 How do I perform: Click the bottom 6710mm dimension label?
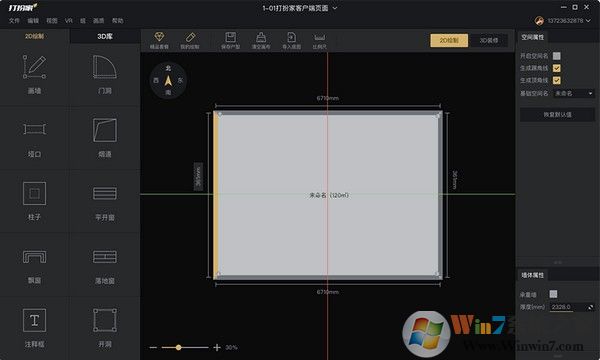pos(328,292)
